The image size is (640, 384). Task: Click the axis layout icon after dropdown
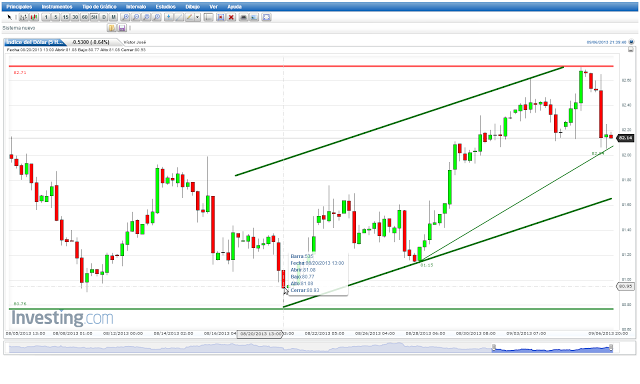pos(209,17)
